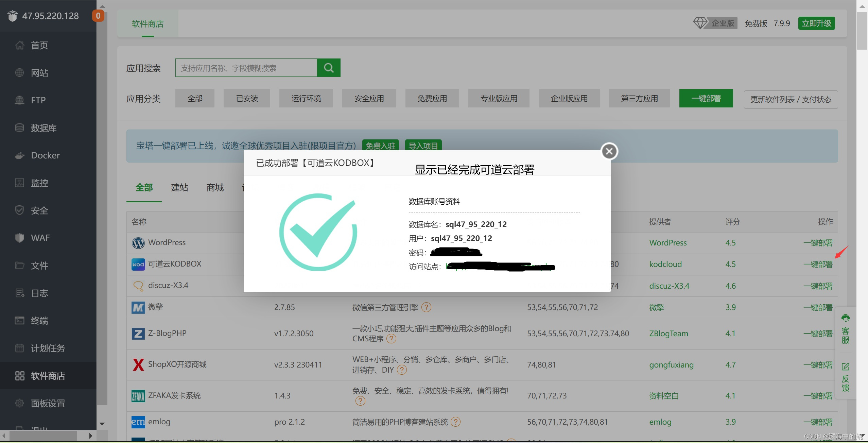Show help tooltip next to 进销存、DIY

pos(402,370)
